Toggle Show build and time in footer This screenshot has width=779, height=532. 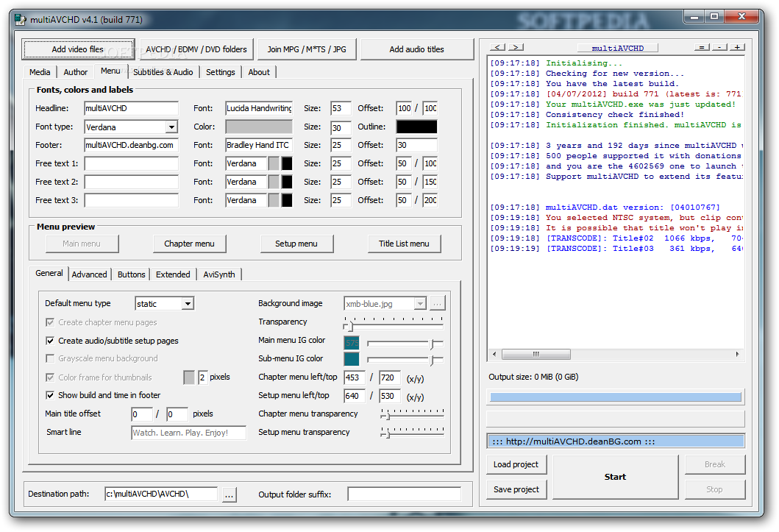point(50,395)
